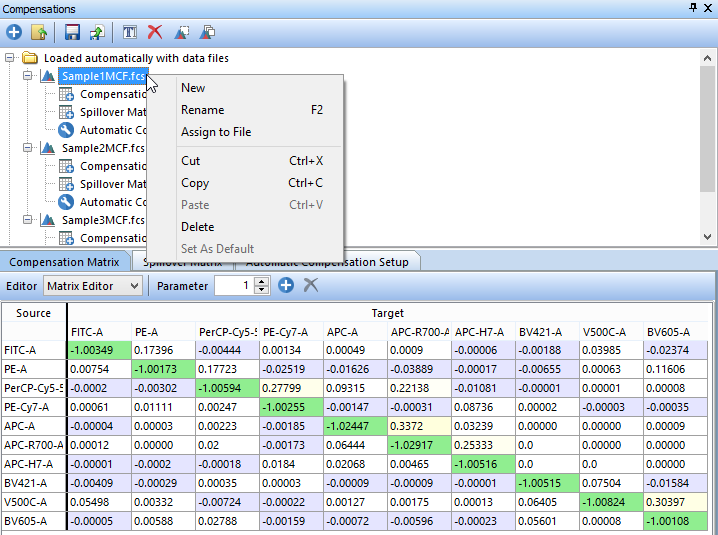Click the blue plus icon in Compensations toolbar
The width and height of the screenshot is (718, 535).
coord(14,32)
